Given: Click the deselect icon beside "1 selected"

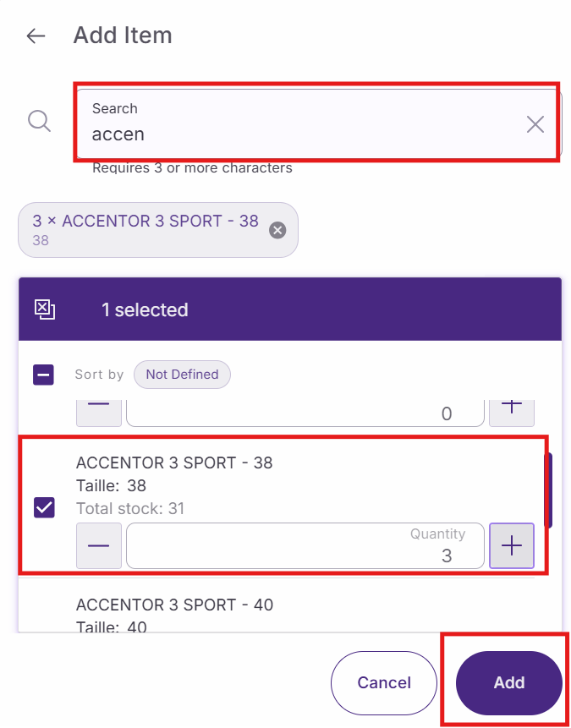Looking at the screenshot, I should [44, 309].
